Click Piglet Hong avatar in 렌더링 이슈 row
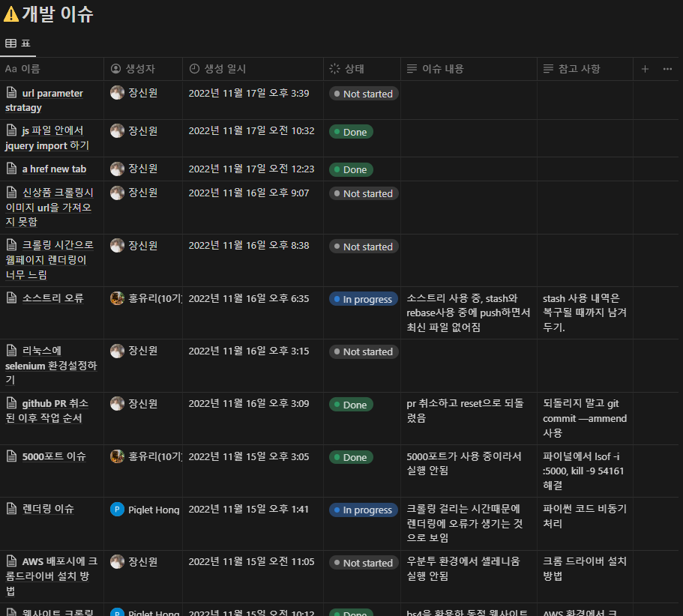Image resolution: width=683 pixels, height=616 pixels. click(x=117, y=509)
